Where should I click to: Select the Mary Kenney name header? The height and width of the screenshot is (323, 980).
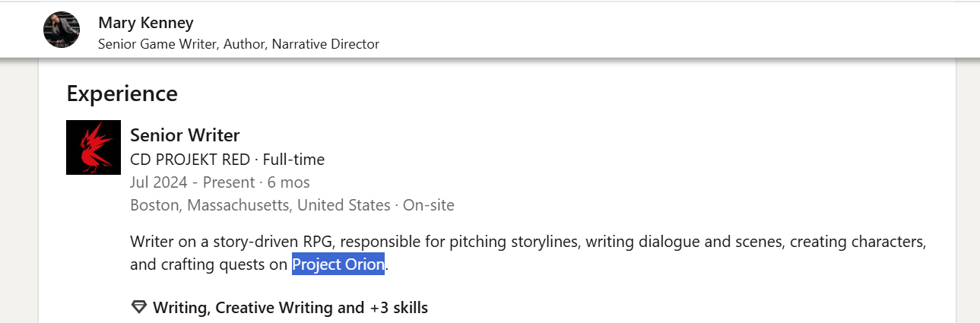146,23
